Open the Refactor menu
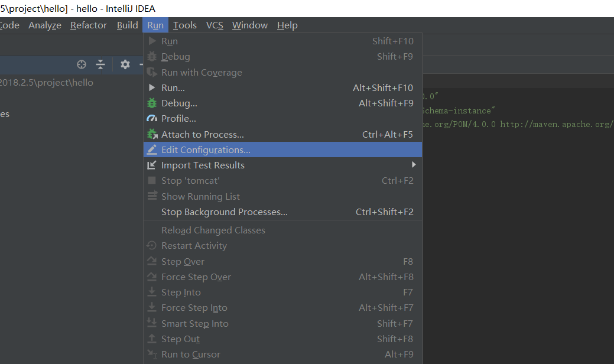The height and width of the screenshot is (364, 614). (x=89, y=25)
